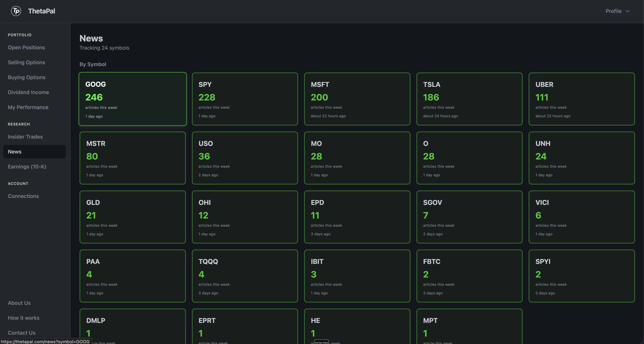View MSFT articles card

tap(357, 99)
